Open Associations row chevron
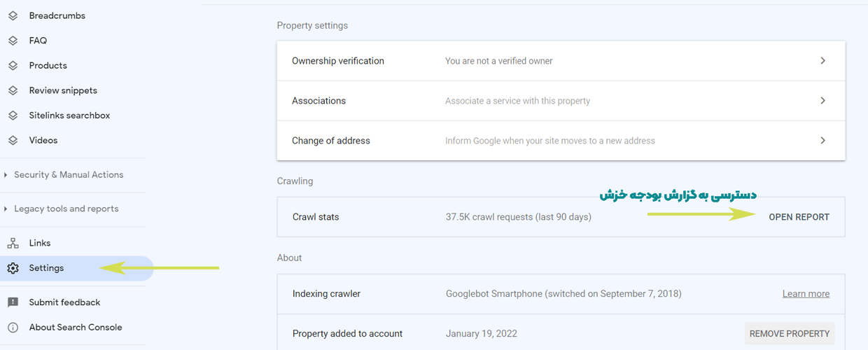868x350 pixels. [823, 101]
